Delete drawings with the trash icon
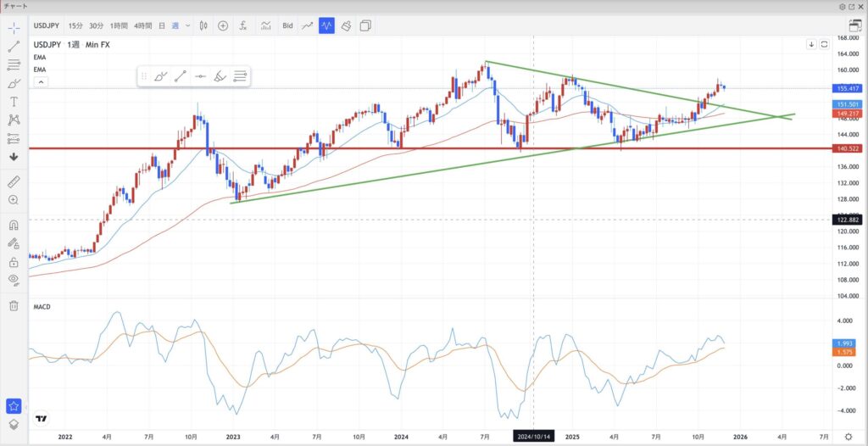Viewport: 868px width, 446px height. (14, 305)
